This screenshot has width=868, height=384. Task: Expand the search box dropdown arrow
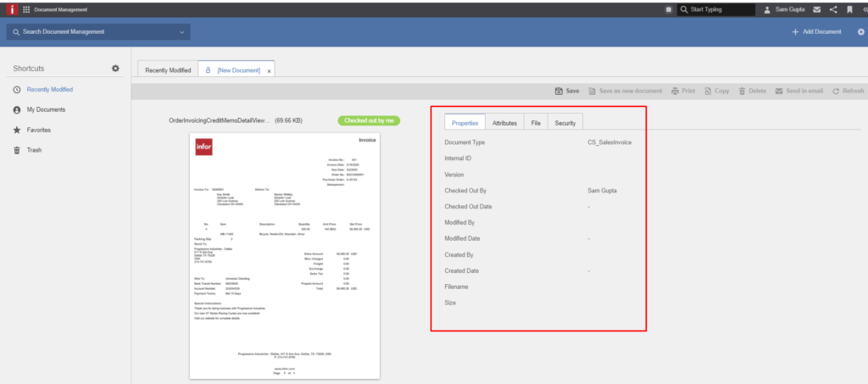click(x=181, y=32)
